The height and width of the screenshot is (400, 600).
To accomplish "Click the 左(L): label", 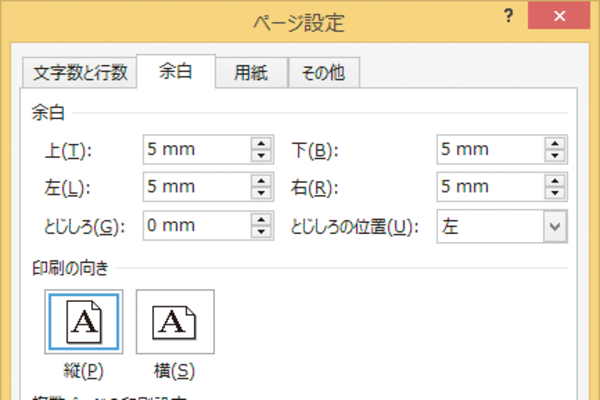I will click(x=67, y=188).
